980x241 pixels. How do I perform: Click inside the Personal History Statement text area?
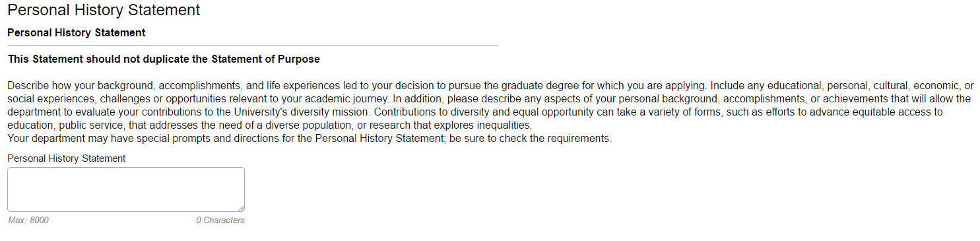tap(126, 189)
